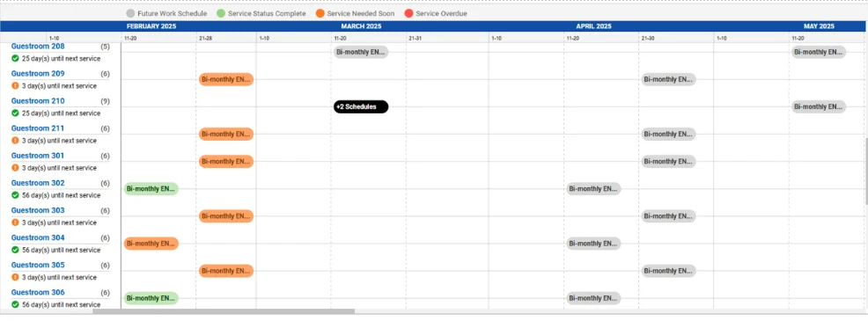Click the MARCH 2025 month header
The image size is (868, 321).
click(361, 26)
